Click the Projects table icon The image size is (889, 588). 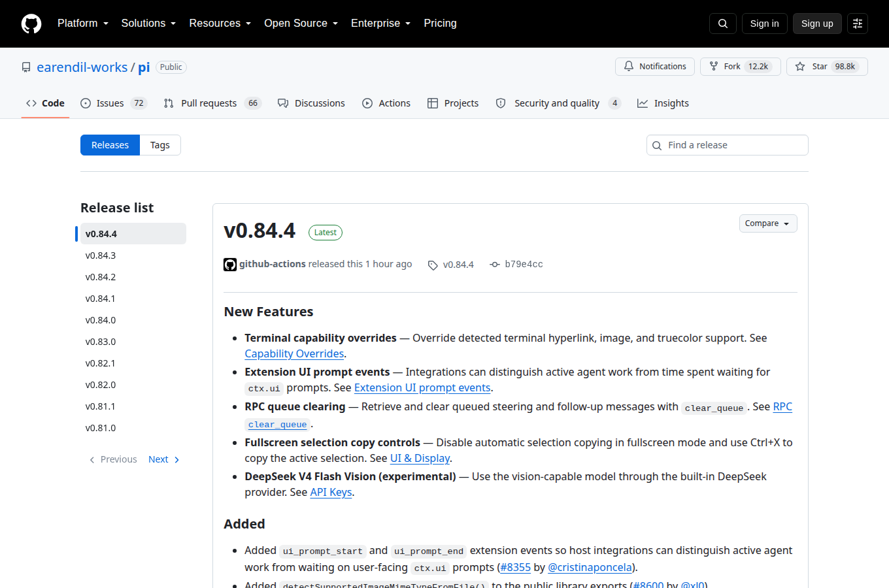(433, 103)
